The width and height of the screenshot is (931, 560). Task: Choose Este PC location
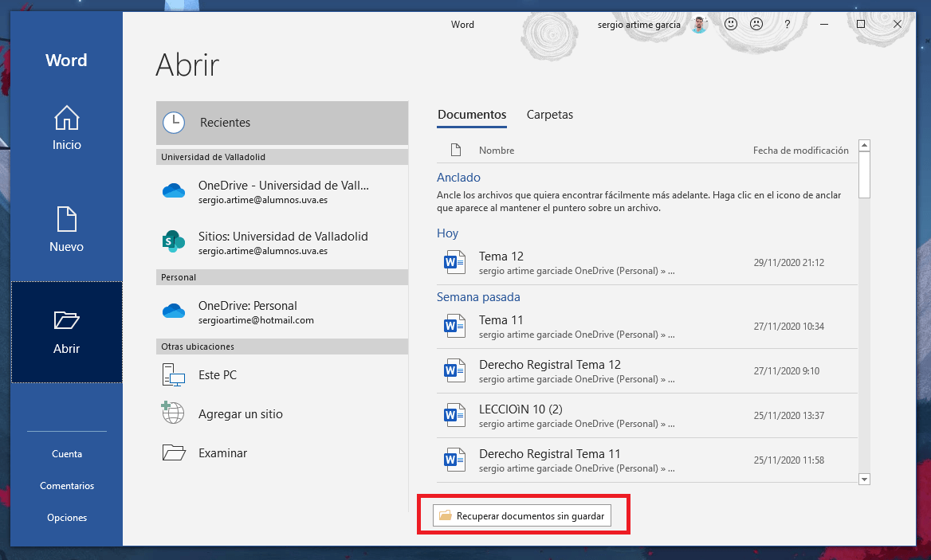tap(218, 375)
